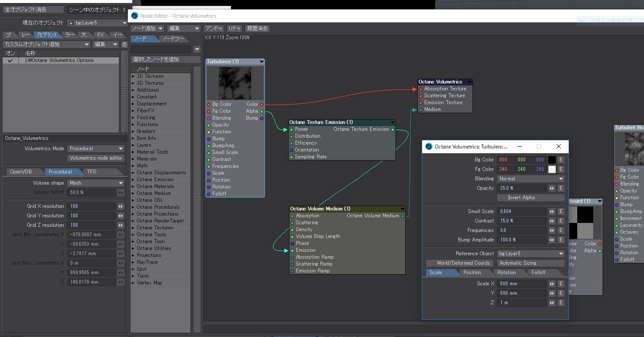The image size is (644, 337).
Task: Toggle World/Deformed Coords
Action: tap(460, 263)
